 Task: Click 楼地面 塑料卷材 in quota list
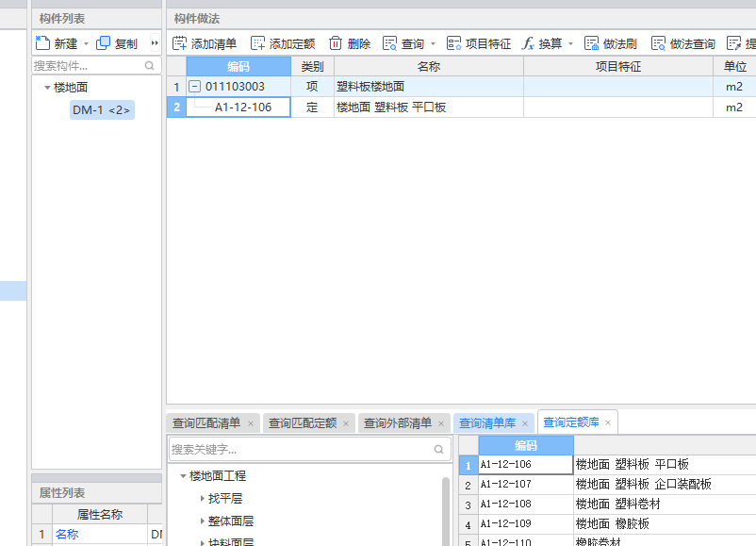point(617,505)
